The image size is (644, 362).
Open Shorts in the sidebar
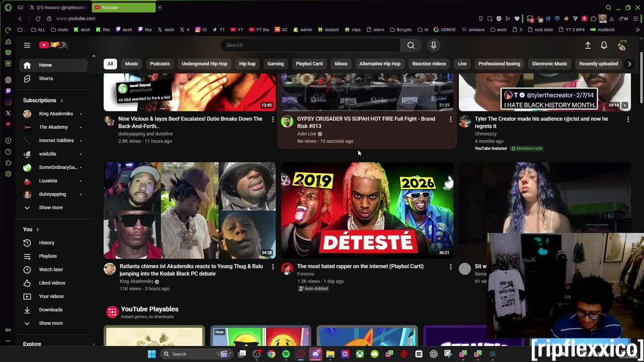[x=53, y=78]
